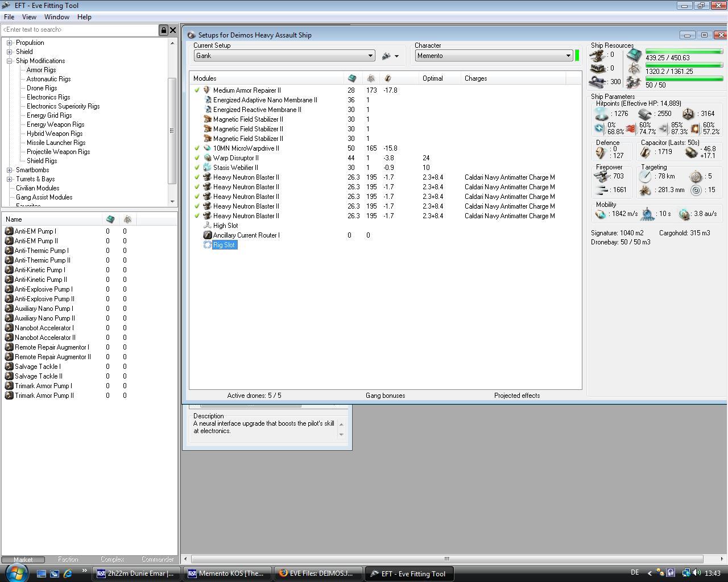Viewport: 728px width, 582px height.
Task: Switch to the Market tab
Action: (23, 559)
